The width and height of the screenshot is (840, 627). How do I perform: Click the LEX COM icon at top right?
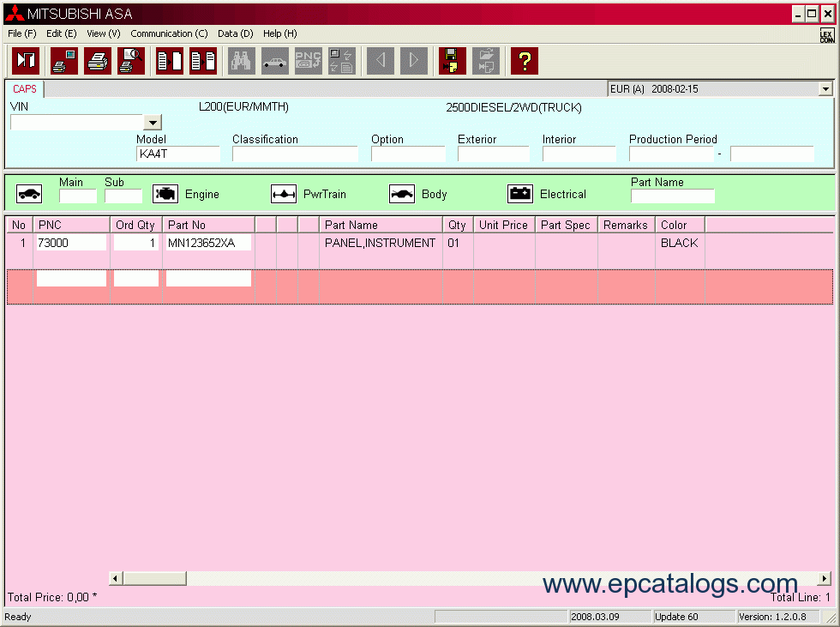[826, 35]
